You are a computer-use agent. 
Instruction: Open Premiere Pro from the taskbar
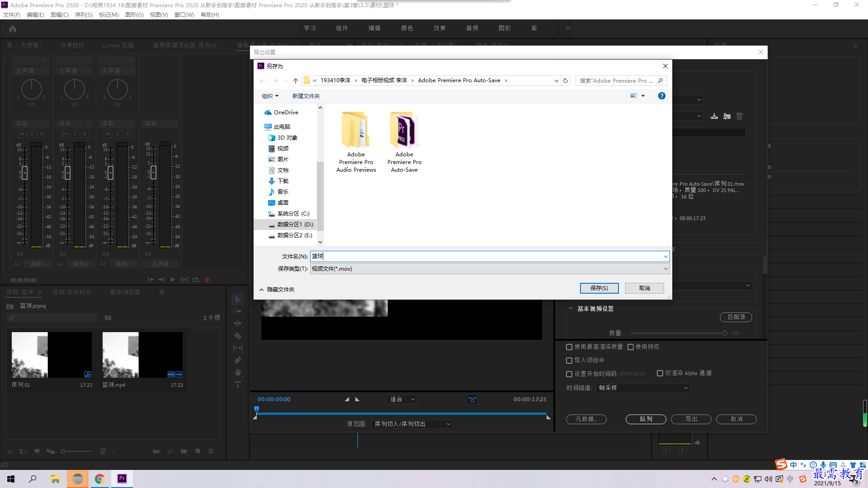tap(122, 479)
